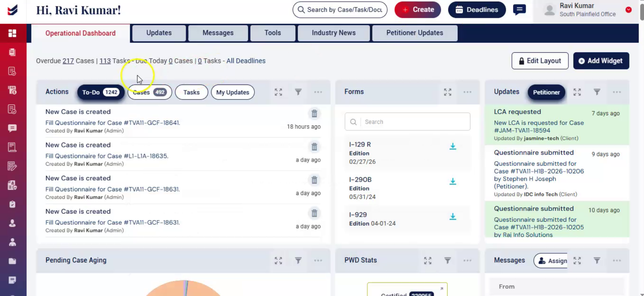This screenshot has width=644, height=296.
Task: Expand the Messages widget to fullscreen
Action: (577, 261)
